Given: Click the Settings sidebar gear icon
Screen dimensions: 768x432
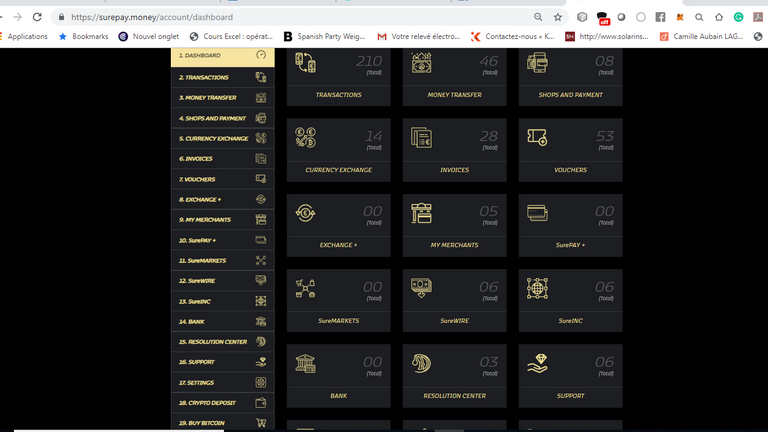Looking at the screenshot, I should point(261,382).
